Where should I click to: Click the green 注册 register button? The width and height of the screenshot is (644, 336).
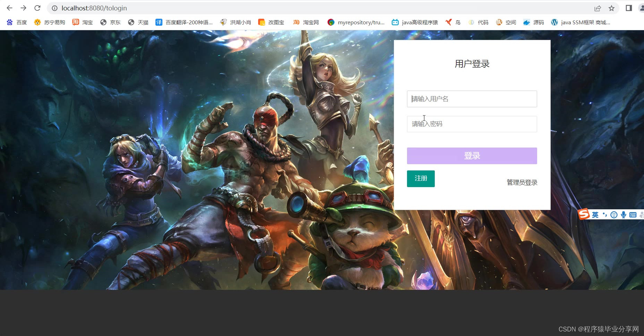421,178
